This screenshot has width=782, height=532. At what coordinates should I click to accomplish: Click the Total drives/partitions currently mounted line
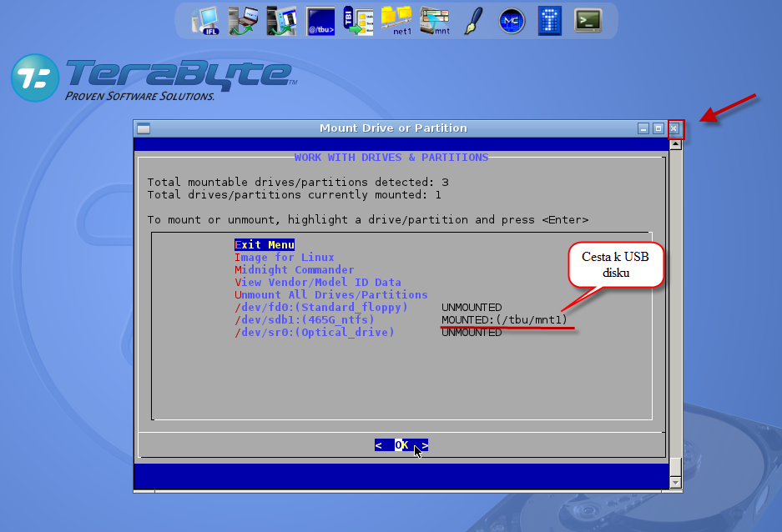point(295,195)
